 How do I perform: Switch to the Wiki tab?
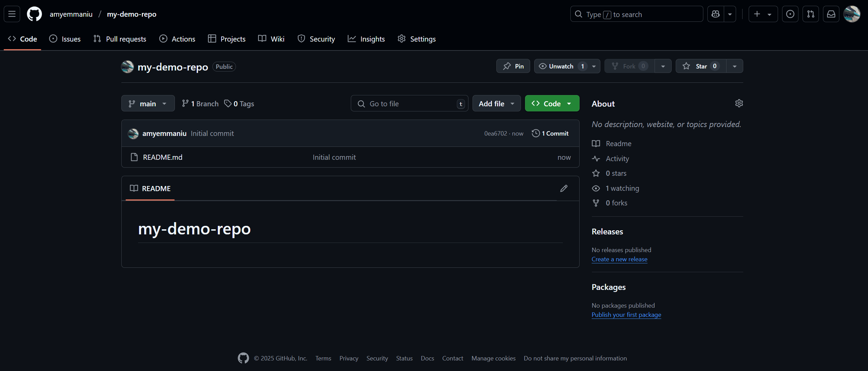click(271, 39)
